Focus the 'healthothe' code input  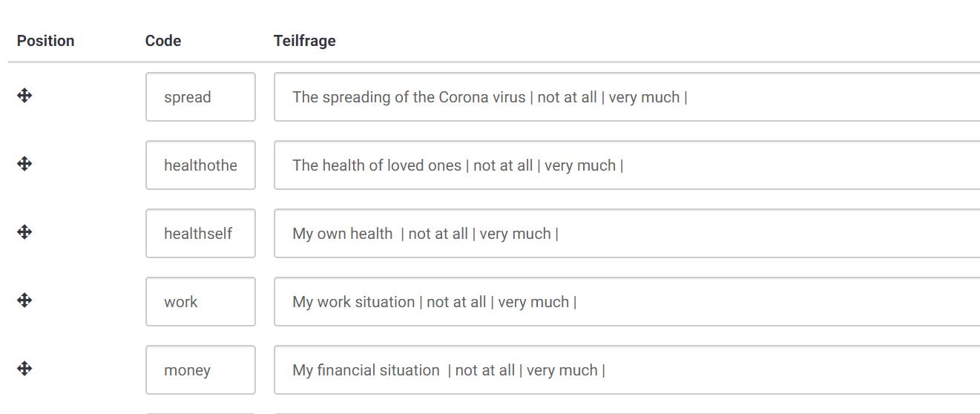coord(200,165)
